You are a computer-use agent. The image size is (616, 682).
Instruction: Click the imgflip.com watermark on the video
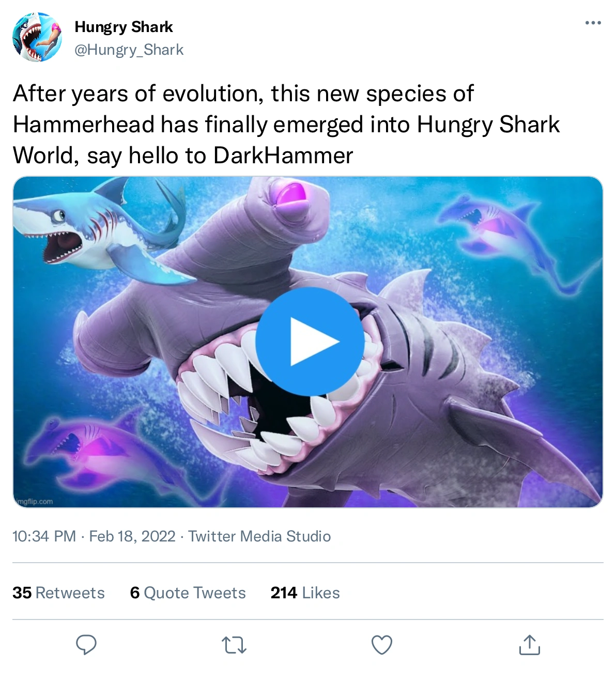[x=34, y=501]
